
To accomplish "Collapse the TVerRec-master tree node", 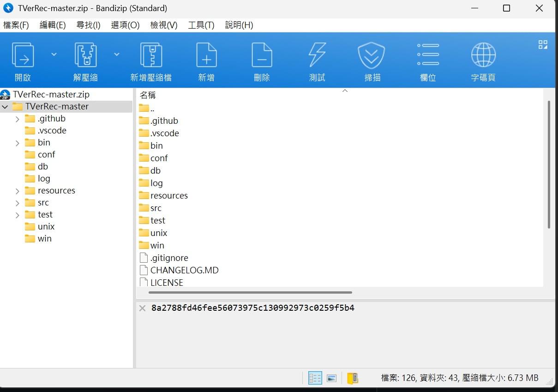I will click(x=5, y=107).
